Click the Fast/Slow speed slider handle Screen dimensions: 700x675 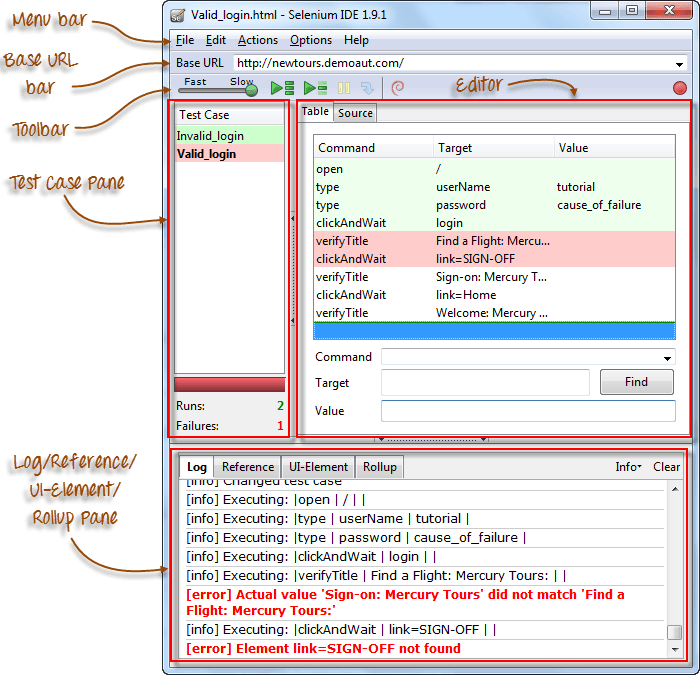click(x=251, y=90)
